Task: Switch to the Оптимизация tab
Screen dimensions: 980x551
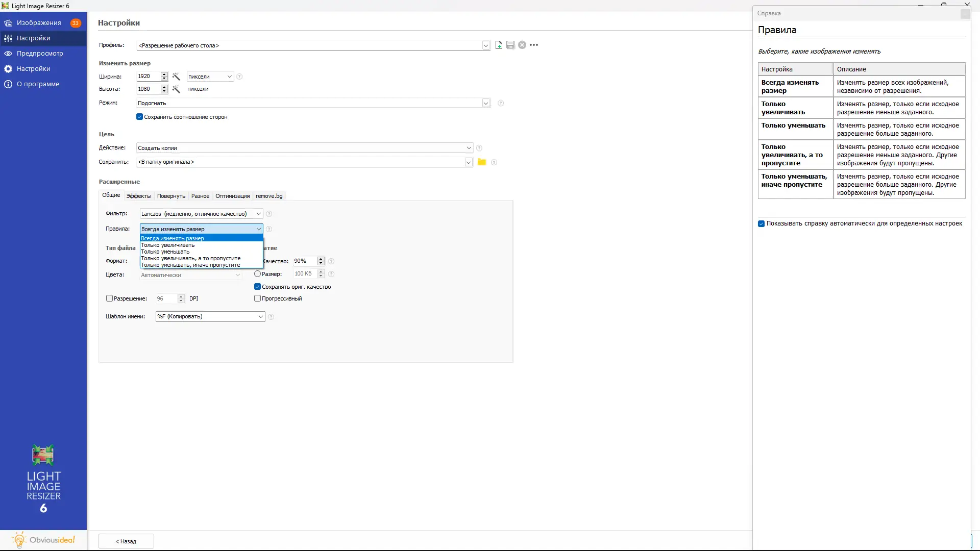Action: click(232, 196)
